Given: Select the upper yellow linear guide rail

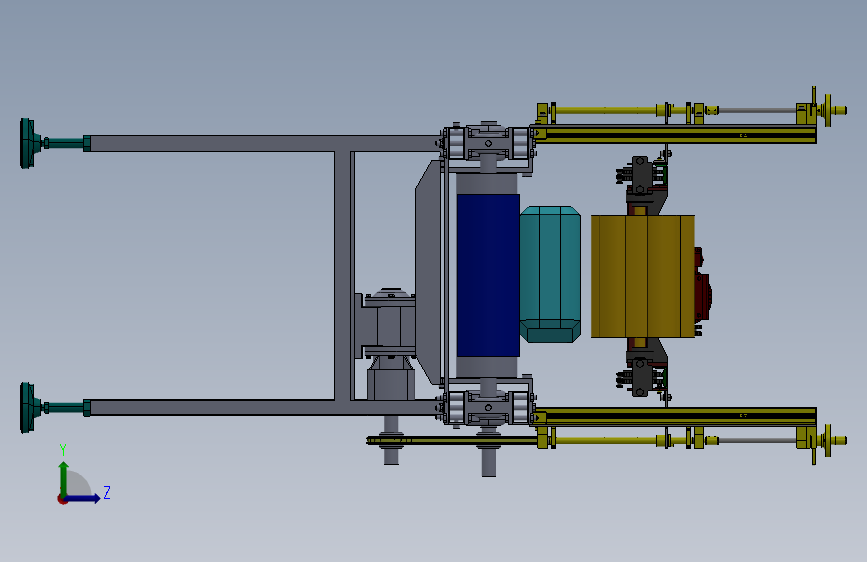Looking at the screenshot, I should 675,134.
